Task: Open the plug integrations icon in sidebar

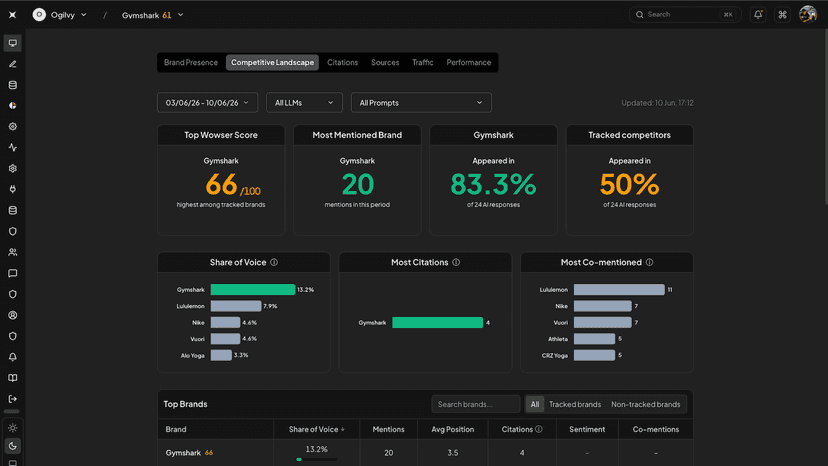Action: click(13, 189)
